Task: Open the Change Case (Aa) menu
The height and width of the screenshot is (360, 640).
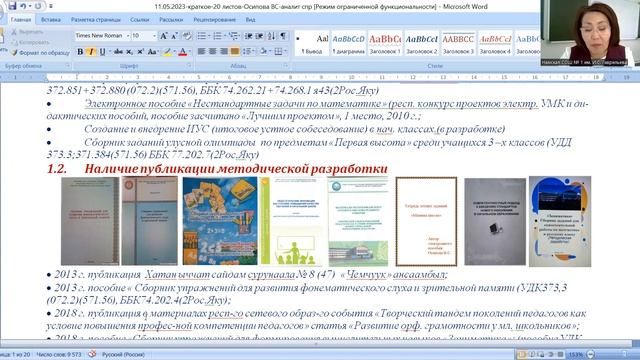Action: coord(152,51)
